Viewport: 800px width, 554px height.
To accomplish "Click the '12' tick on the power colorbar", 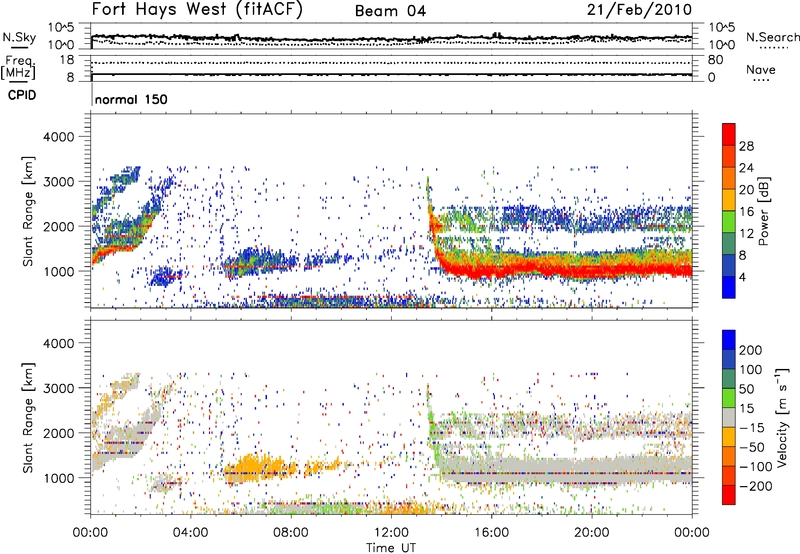I will coord(746,234).
